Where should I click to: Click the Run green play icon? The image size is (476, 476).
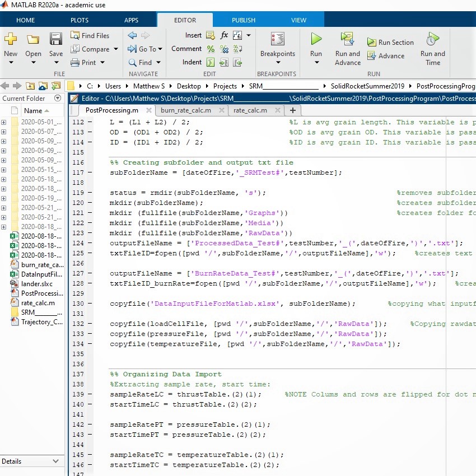[316, 39]
